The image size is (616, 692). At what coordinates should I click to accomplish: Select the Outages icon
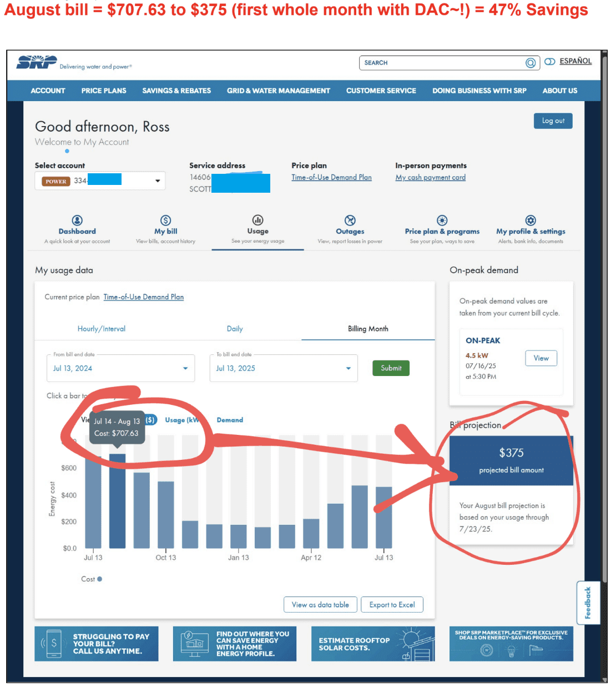click(350, 220)
